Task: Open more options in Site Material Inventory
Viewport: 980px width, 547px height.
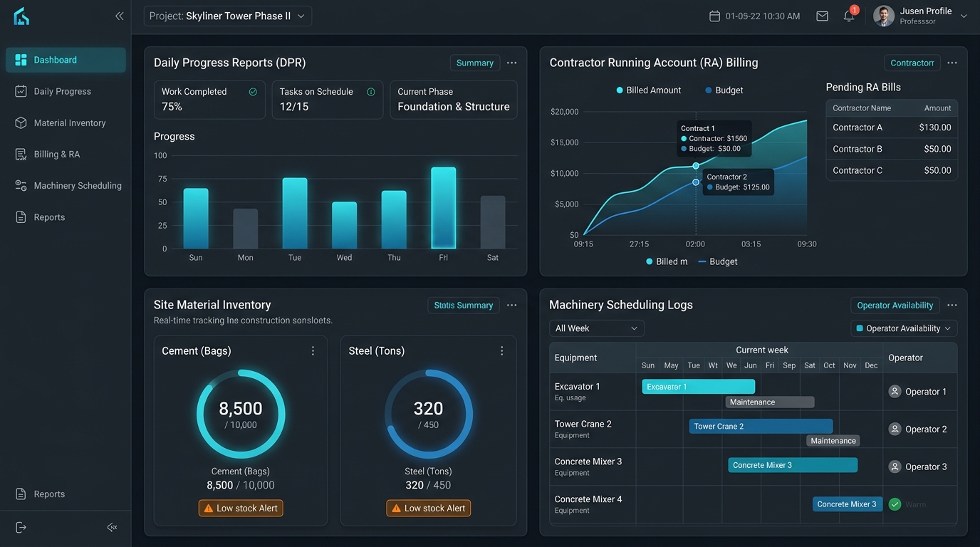Action: (x=511, y=305)
